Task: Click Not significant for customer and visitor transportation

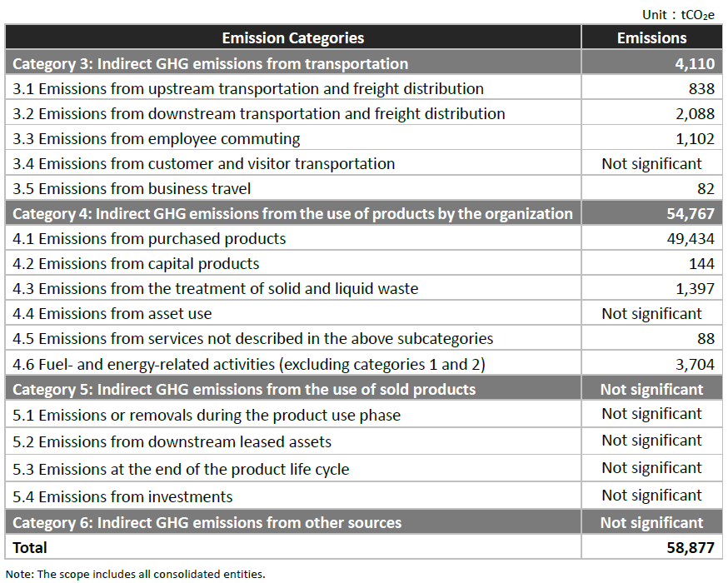Action: click(x=651, y=163)
